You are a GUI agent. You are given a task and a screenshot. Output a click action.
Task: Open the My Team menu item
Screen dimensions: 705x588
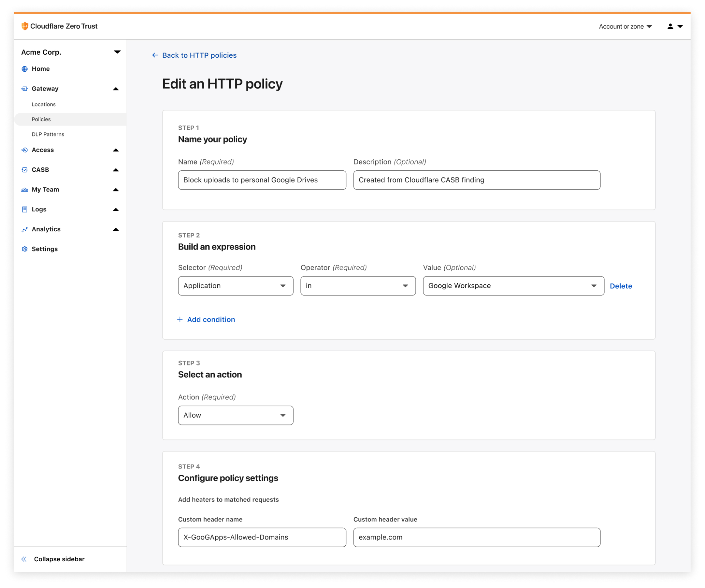pyautogui.click(x=45, y=189)
